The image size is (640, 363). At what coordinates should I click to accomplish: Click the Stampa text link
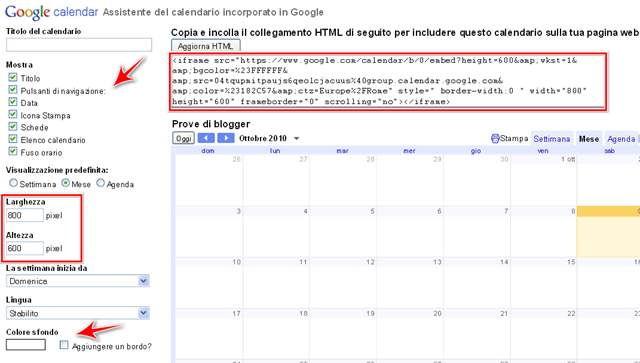[514, 138]
